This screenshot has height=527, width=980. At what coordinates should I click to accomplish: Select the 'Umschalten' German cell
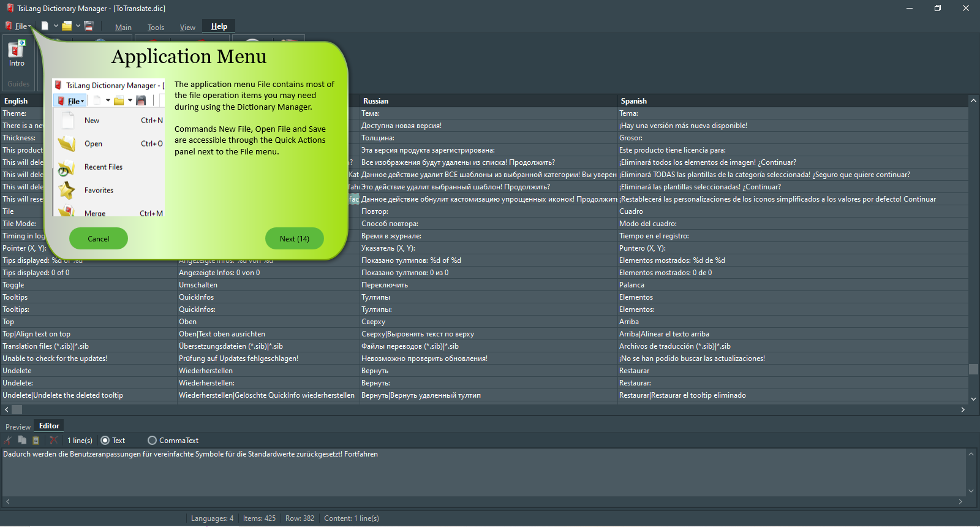click(x=268, y=285)
